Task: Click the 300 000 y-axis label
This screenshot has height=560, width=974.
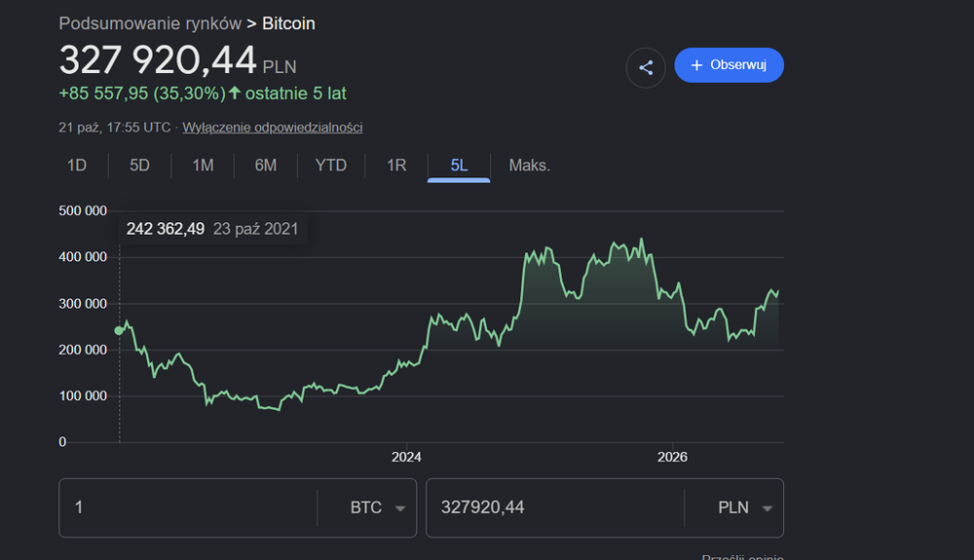Action: coord(83,304)
